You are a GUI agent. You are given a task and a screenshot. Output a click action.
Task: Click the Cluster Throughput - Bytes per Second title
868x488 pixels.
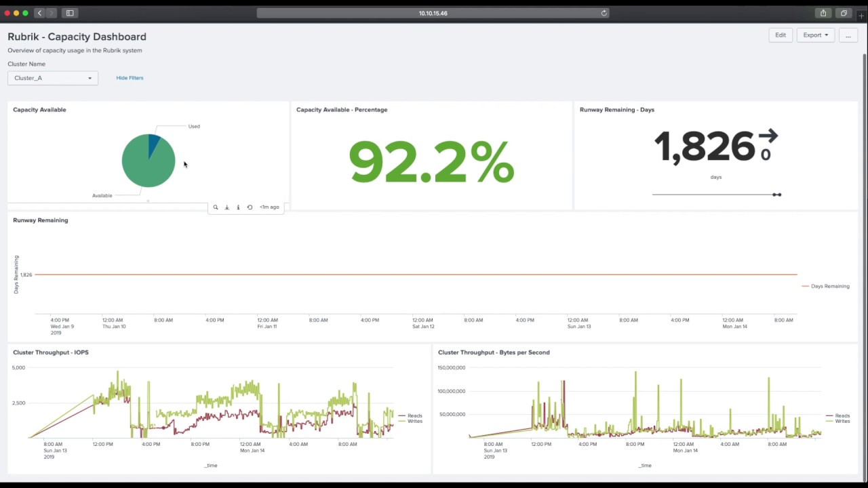coord(494,352)
